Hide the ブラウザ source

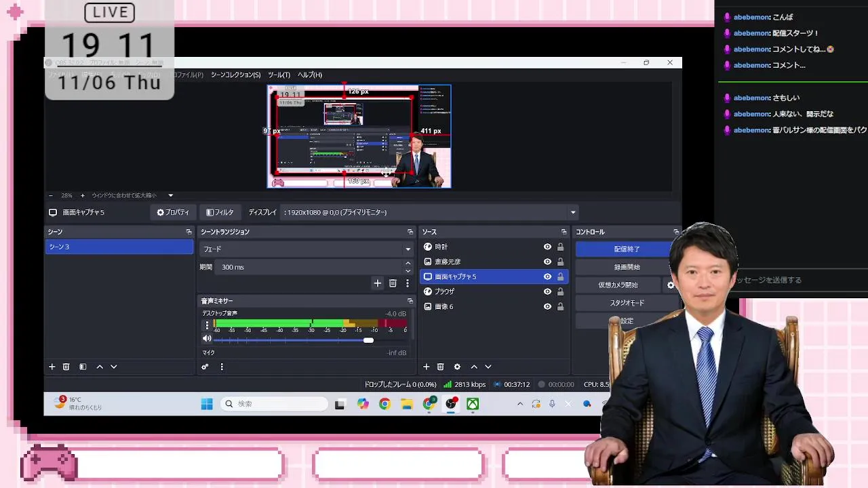coord(547,291)
